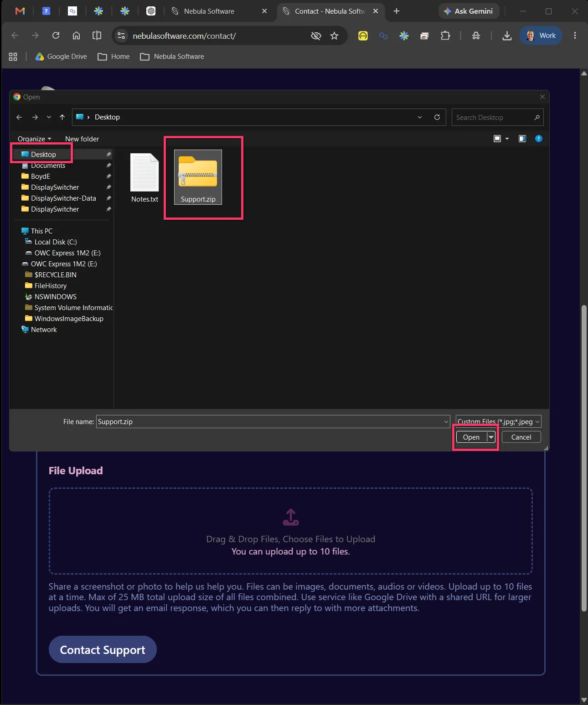Image resolution: width=588 pixels, height=705 pixels.
Task: Click the page vertical scrollbar thumb
Action: (584, 458)
